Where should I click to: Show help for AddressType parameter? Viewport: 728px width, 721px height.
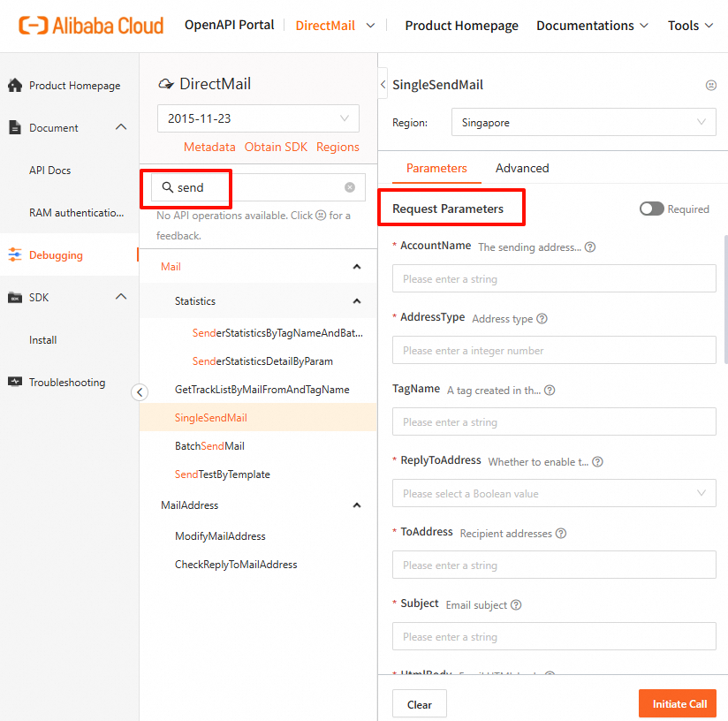542,318
